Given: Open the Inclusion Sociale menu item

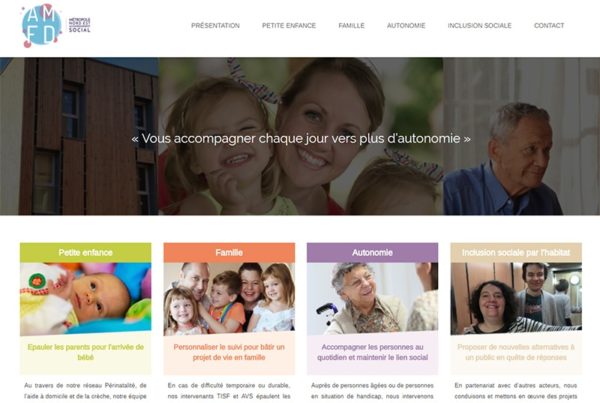Looking at the screenshot, I should point(479,26).
